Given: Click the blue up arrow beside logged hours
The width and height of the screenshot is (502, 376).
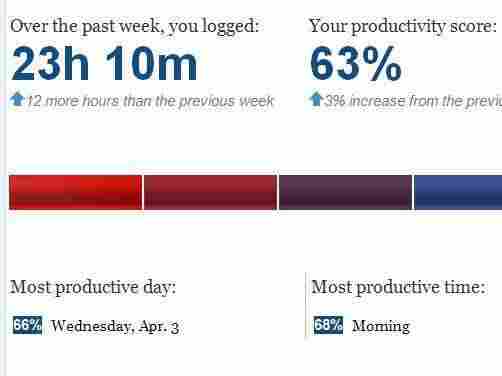Looking at the screenshot, I should point(17,100).
